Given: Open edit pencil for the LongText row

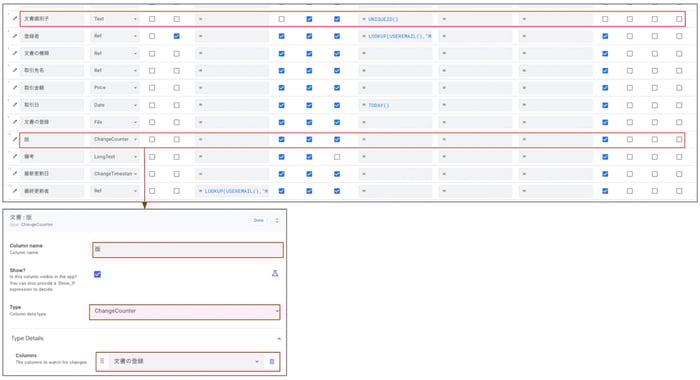Looking at the screenshot, I should [x=15, y=157].
